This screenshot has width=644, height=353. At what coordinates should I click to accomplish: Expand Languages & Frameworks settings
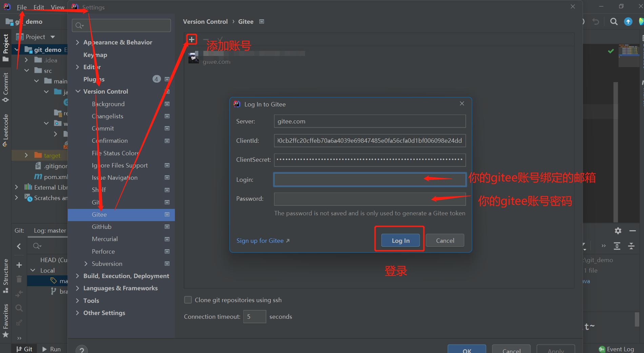[77, 288]
